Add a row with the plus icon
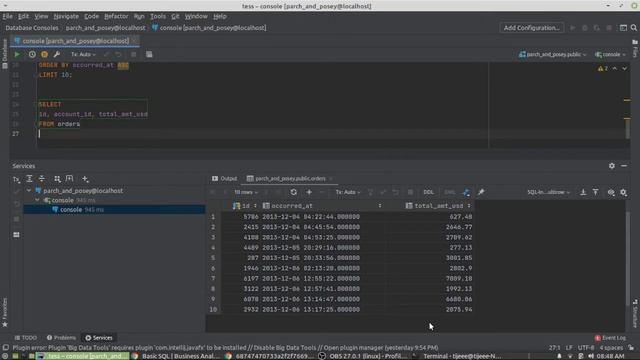 pyautogui.click(x=309, y=192)
